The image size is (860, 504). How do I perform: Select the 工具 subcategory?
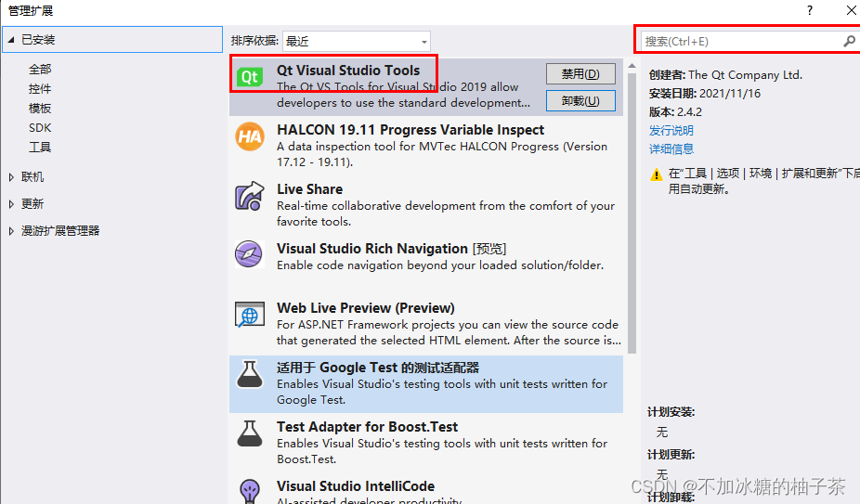[x=40, y=147]
